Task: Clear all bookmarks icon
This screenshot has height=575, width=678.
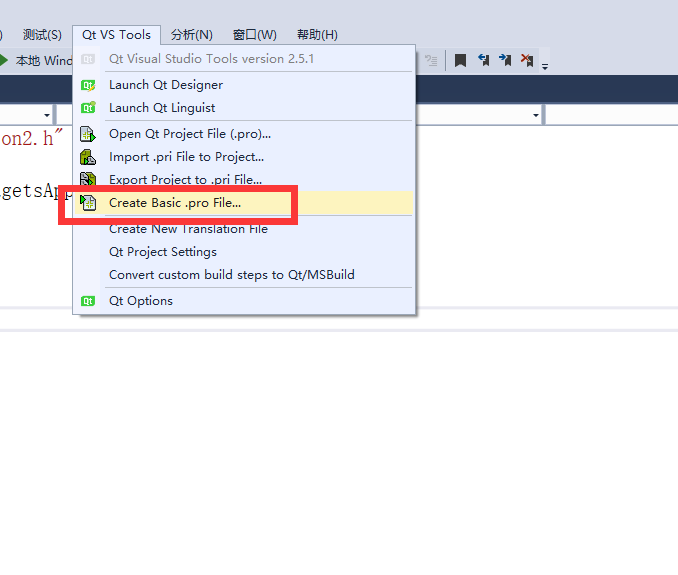Action: point(527,60)
